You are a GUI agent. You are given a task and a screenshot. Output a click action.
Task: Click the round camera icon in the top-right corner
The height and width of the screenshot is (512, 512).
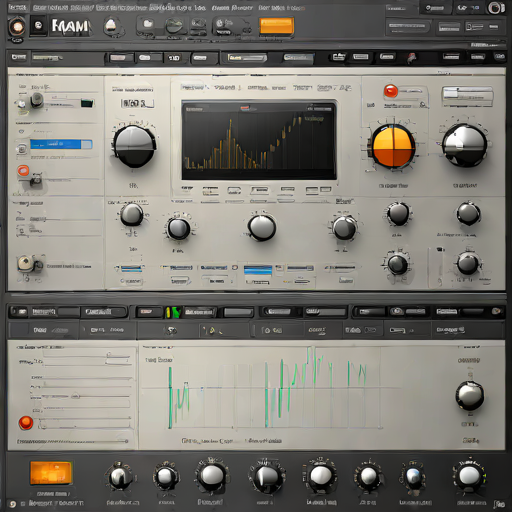pyautogui.click(x=496, y=8)
